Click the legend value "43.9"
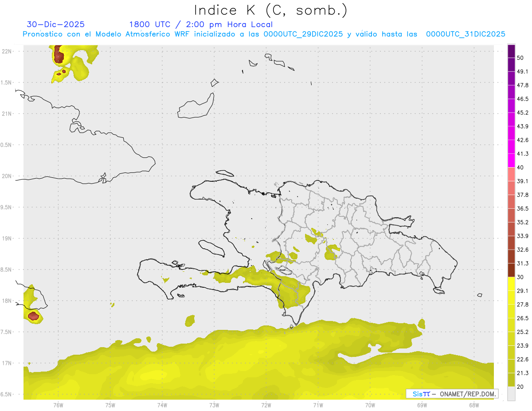The width and height of the screenshot is (532, 411). pos(523,126)
